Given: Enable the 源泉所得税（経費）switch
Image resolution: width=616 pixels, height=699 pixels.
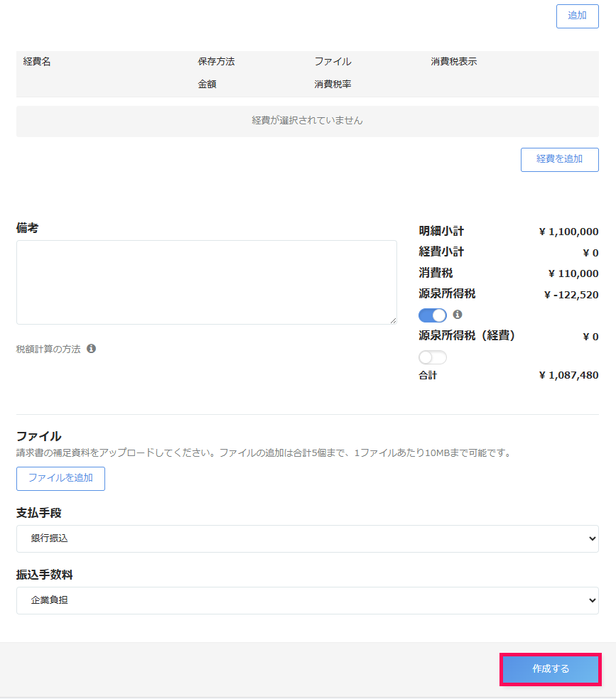Looking at the screenshot, I should [x=433, y=357].
